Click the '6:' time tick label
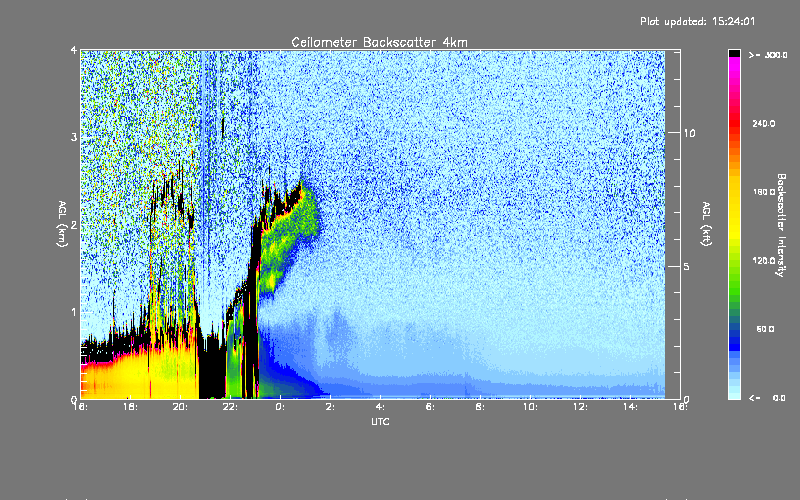 pyautogui.click(x=430, y=407)
